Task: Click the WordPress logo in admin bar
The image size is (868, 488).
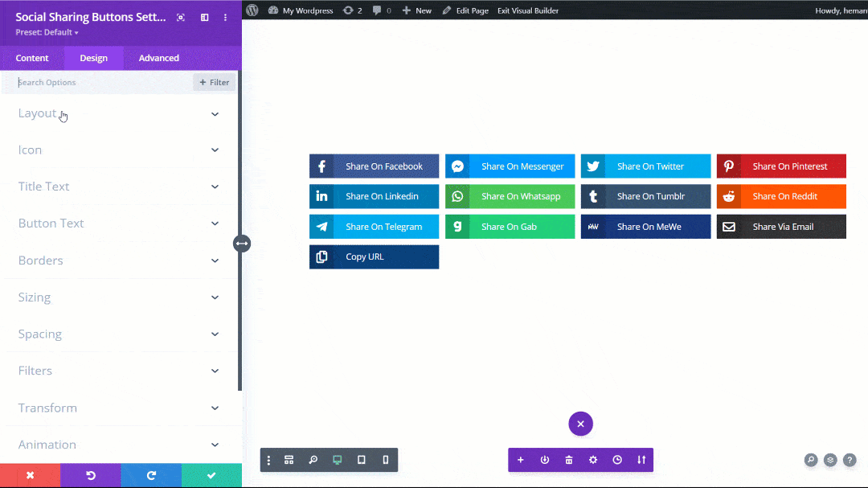Action: point(252,10)
